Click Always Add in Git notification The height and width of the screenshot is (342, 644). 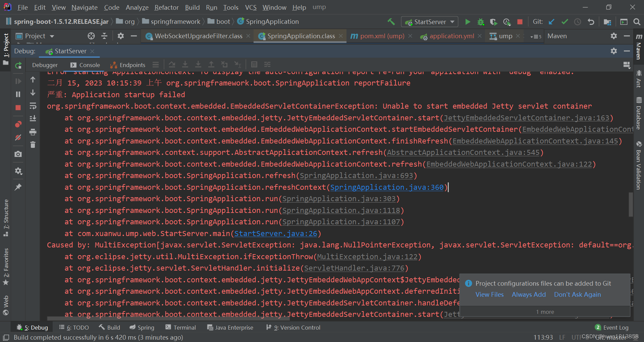pos(529,295)
